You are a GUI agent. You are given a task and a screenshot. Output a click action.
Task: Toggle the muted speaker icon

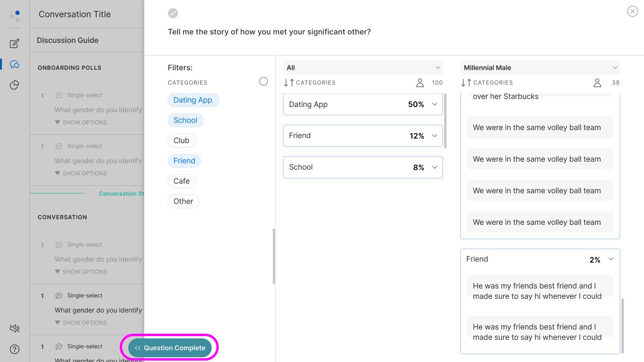[x=15, y=329]
